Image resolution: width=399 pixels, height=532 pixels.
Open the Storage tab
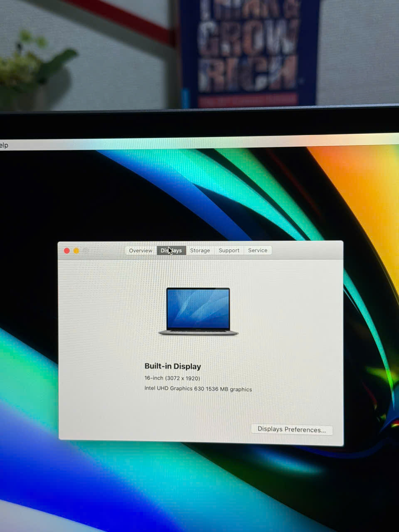click(x=200, y=251)
